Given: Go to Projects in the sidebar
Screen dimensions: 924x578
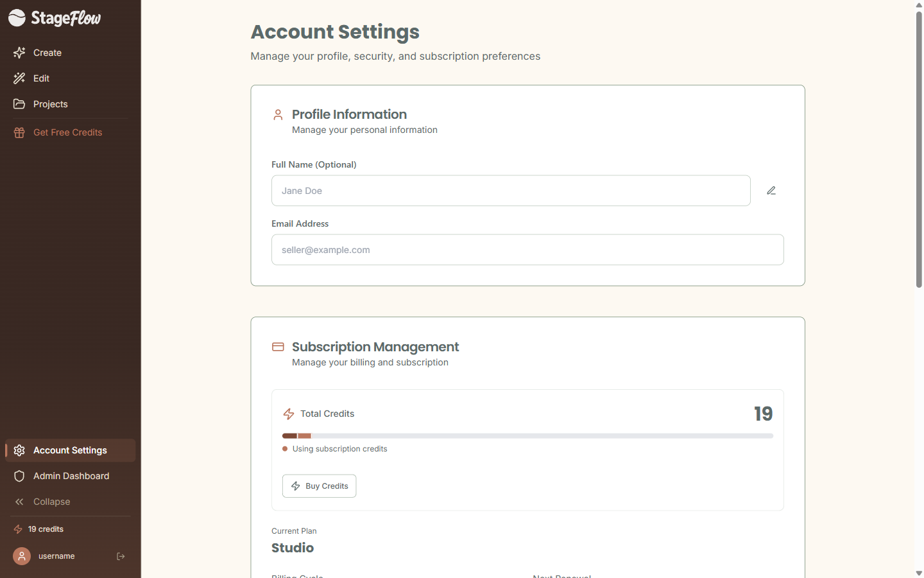Looking at the screenshot, I should [x=71, y=104].
